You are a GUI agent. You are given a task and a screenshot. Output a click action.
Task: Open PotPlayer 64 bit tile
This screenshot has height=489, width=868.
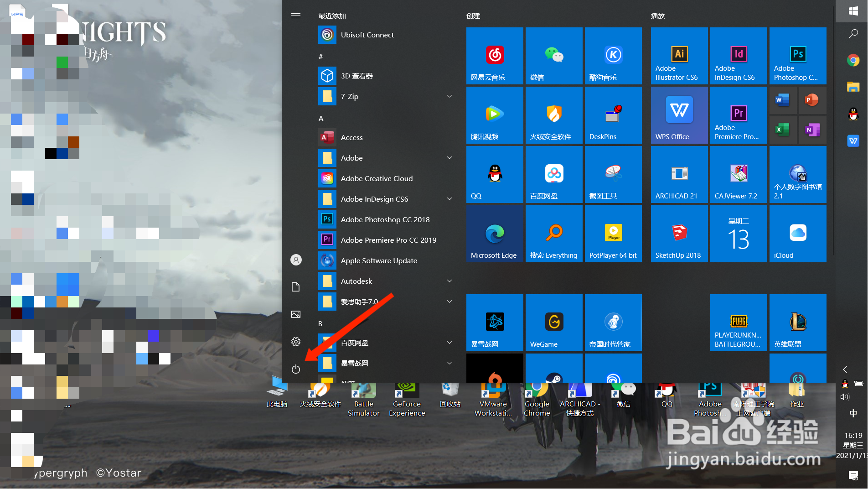pyautogui.click(x=613, y=234)
